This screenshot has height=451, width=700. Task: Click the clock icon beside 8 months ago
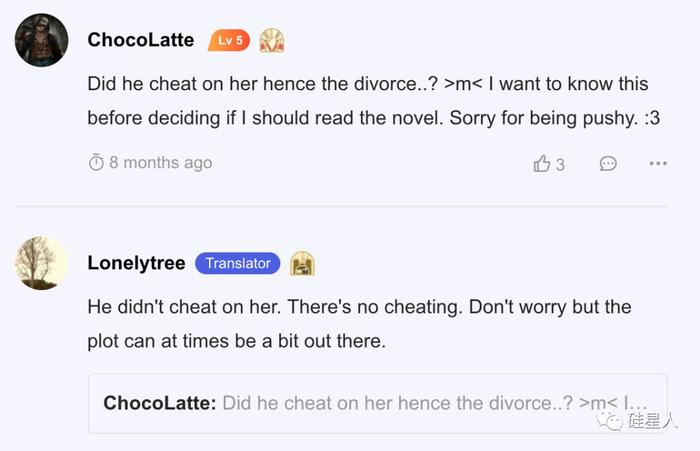[96, 163]
